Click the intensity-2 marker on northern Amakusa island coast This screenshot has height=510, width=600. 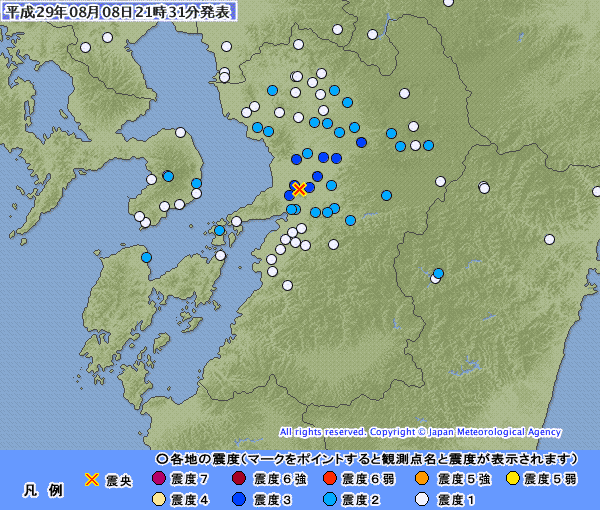click(x=146, y=257)
